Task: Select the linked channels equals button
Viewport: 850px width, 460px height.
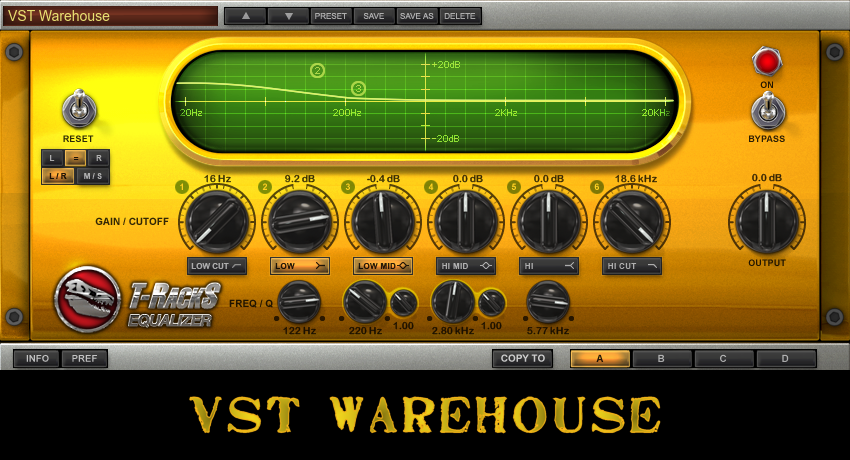Action: [x=75, y=158]
